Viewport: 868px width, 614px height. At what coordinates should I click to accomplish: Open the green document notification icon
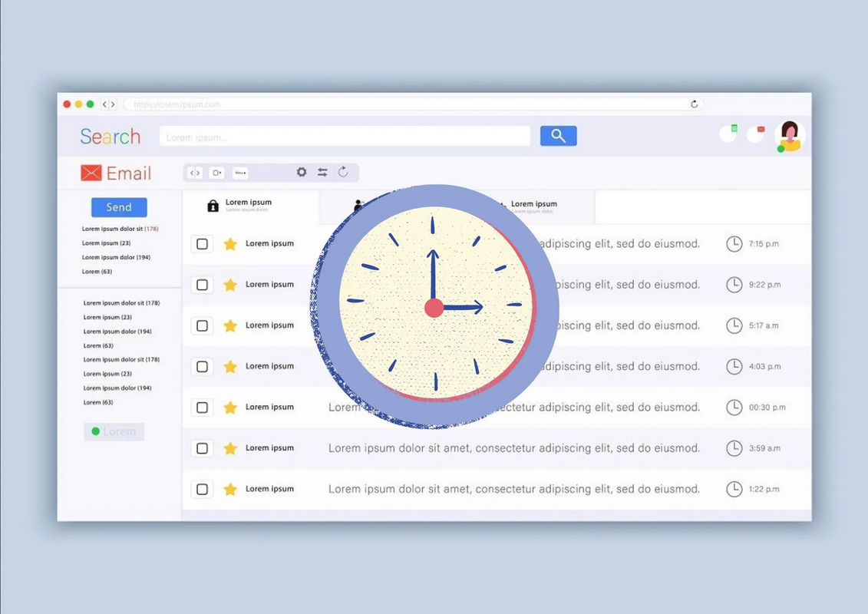click(728, 133)
